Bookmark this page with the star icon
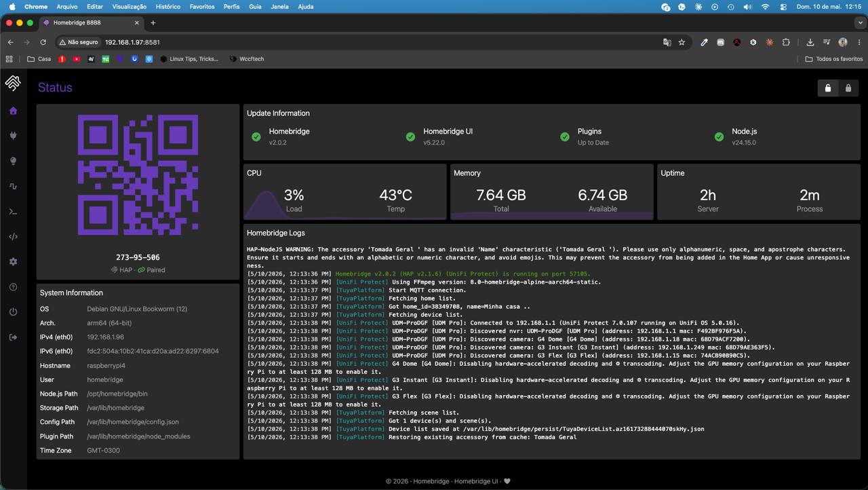868x490 pixels. (682, 42)
